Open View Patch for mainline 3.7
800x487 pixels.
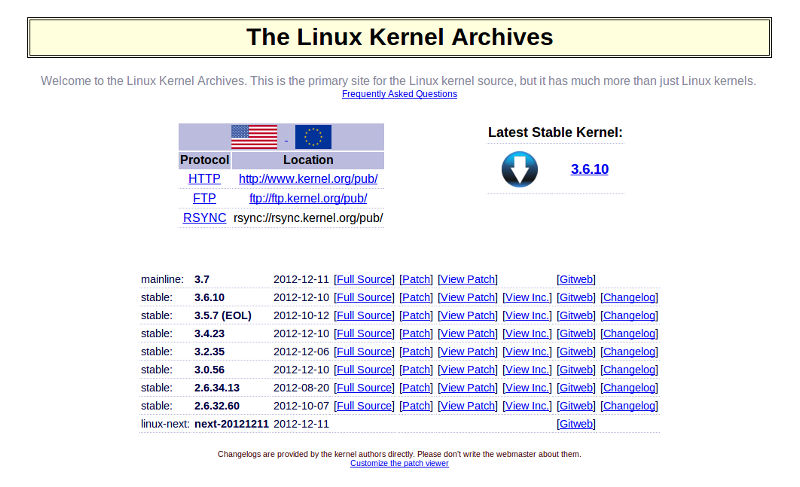pyautogui.click(x=468, y=279)
